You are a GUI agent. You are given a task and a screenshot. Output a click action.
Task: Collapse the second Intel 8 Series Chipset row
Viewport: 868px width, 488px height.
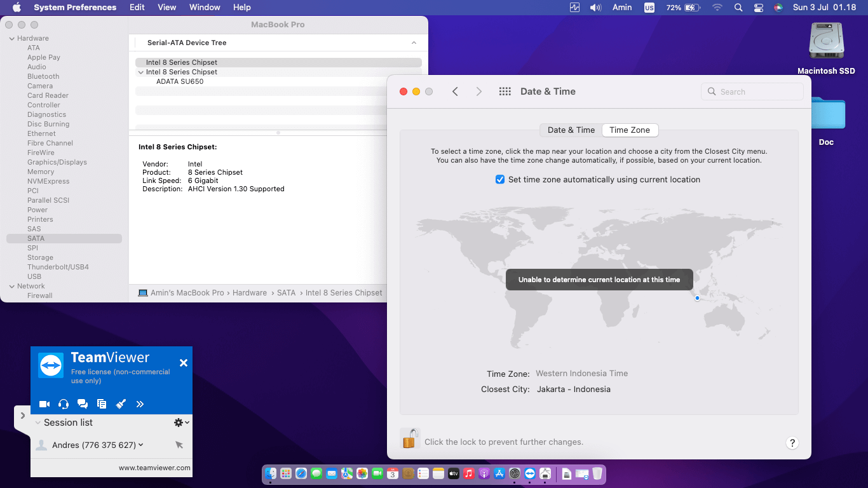(141, 72)
